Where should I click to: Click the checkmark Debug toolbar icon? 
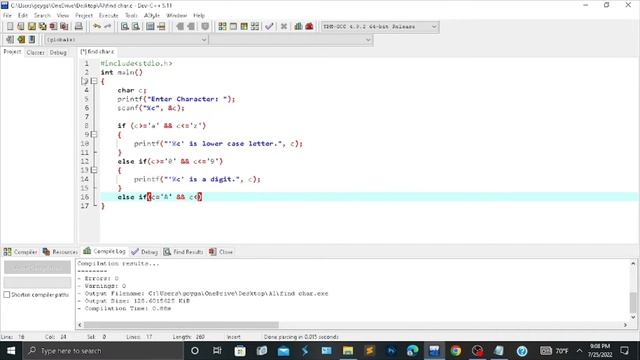point(269,27)
